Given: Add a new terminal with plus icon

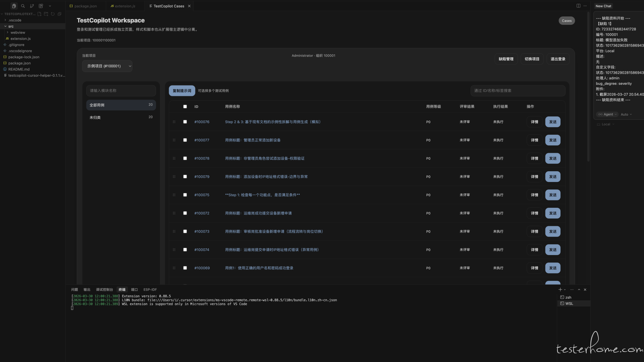Looking at the screenshot, I should [x=560, y=290].
